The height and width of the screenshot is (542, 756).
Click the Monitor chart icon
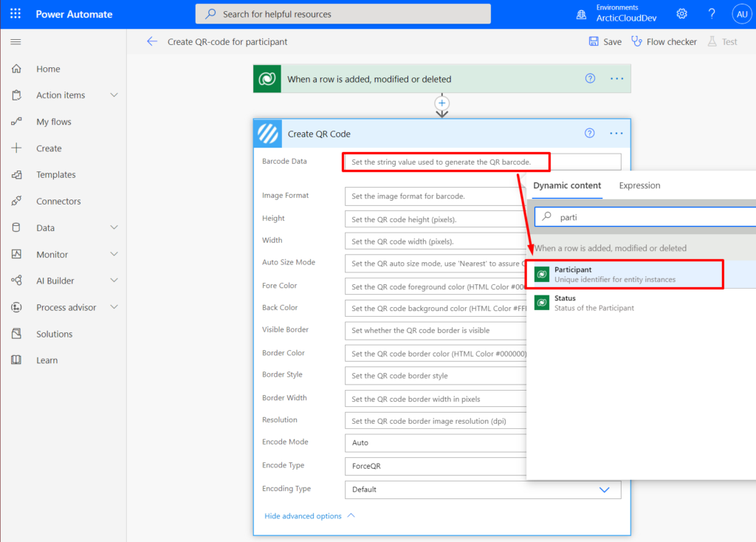point(16,254)
